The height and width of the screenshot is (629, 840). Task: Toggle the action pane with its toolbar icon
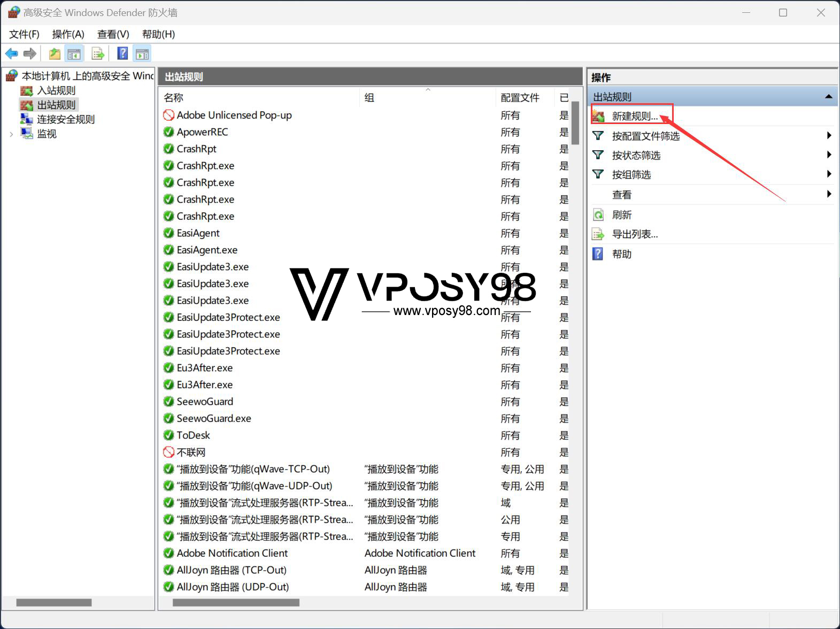coord(142,53)
